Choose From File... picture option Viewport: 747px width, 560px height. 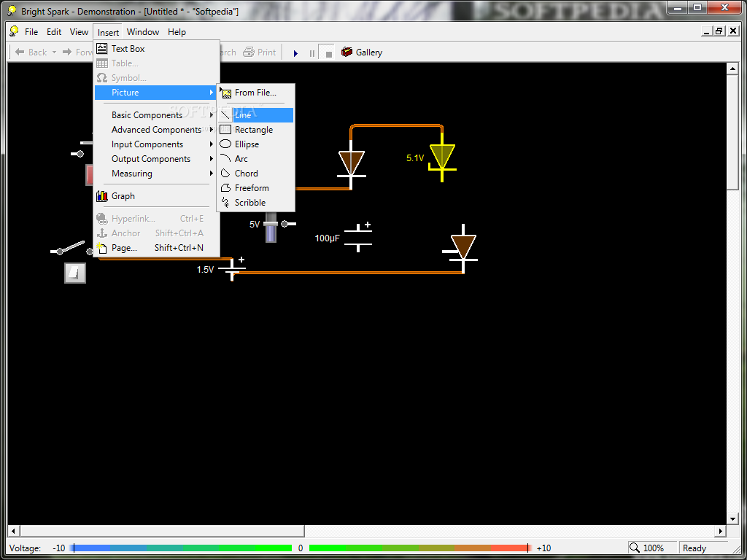255,93
